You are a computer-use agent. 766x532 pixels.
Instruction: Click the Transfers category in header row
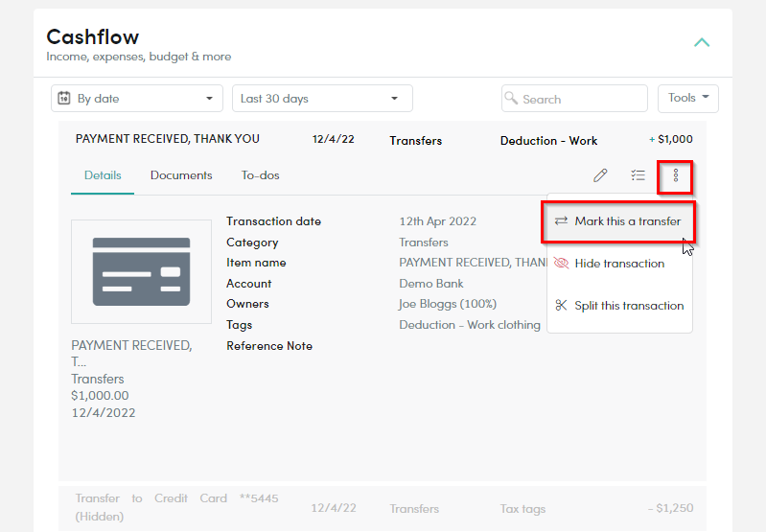click(416, 141)
